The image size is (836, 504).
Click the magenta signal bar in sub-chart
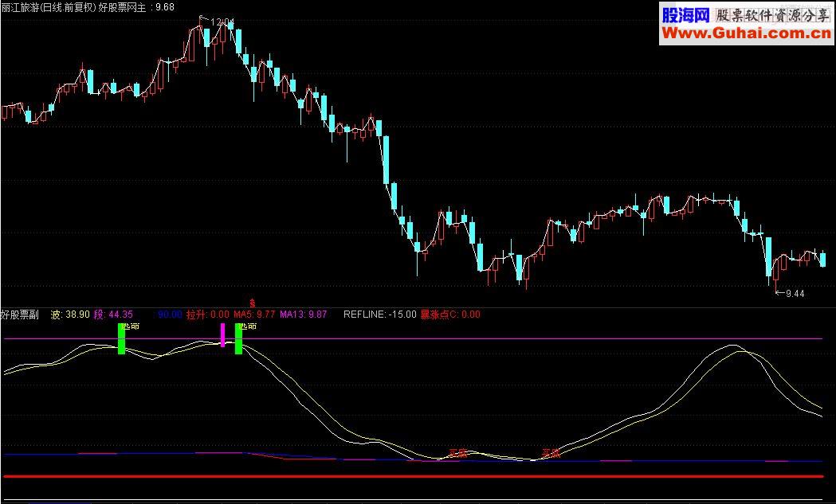223,334
